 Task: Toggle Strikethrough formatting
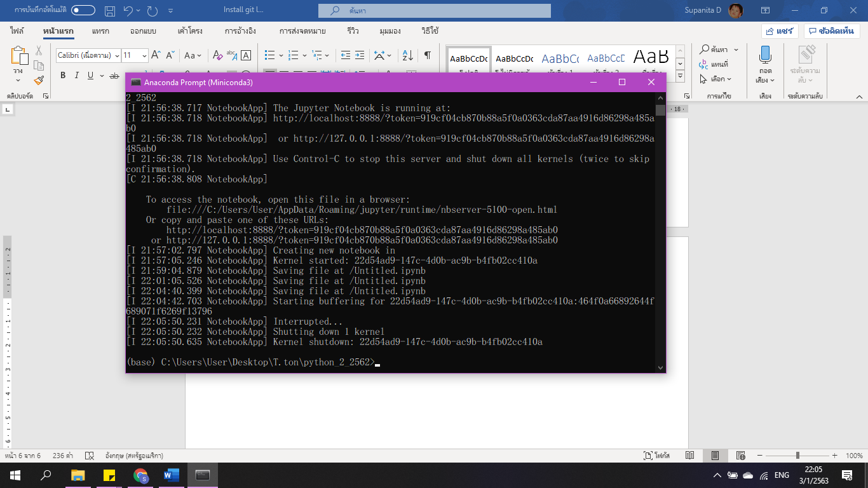tap(114, 76)
